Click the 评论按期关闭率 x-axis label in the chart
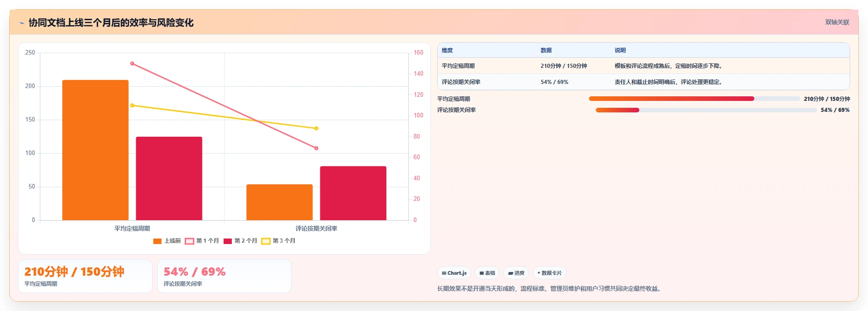The width and height of the screenshot is (868, 311). click(x=316, y=228)
